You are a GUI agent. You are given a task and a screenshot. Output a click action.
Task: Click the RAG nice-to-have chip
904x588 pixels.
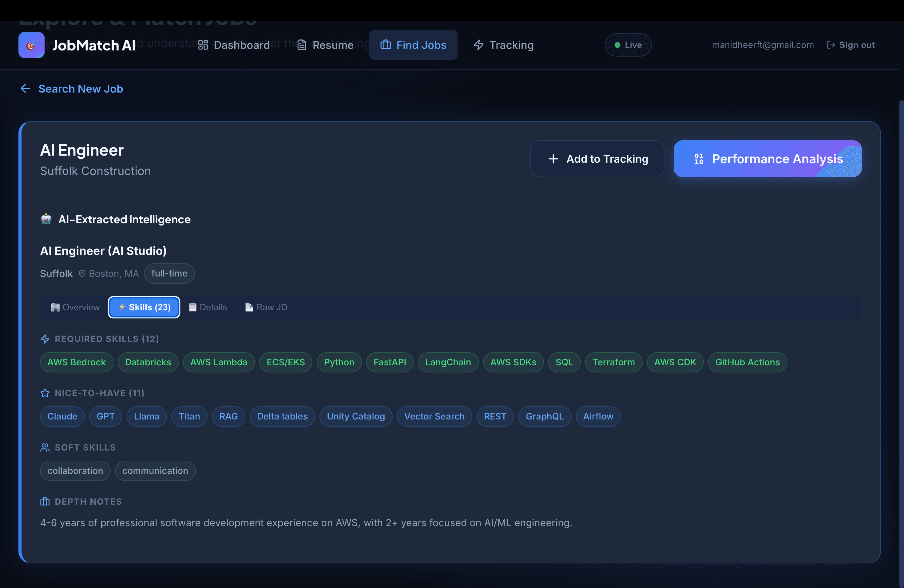tap(229, 417)
